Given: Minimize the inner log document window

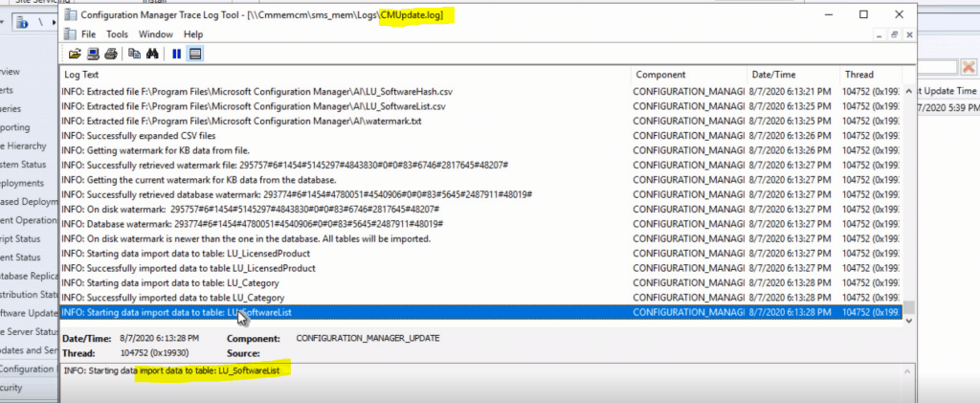Looking at the screenshot, I should (879, 35).
